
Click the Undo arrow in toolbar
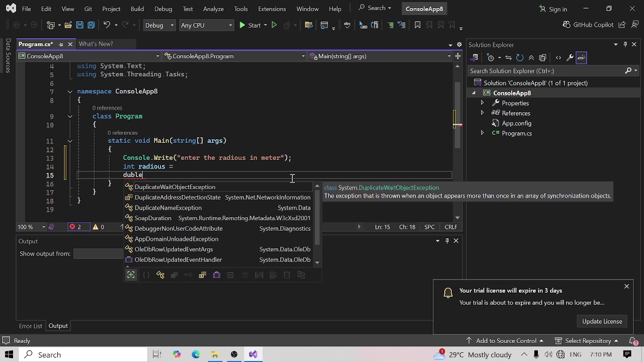pyautogui.click(x=106, y=25)
